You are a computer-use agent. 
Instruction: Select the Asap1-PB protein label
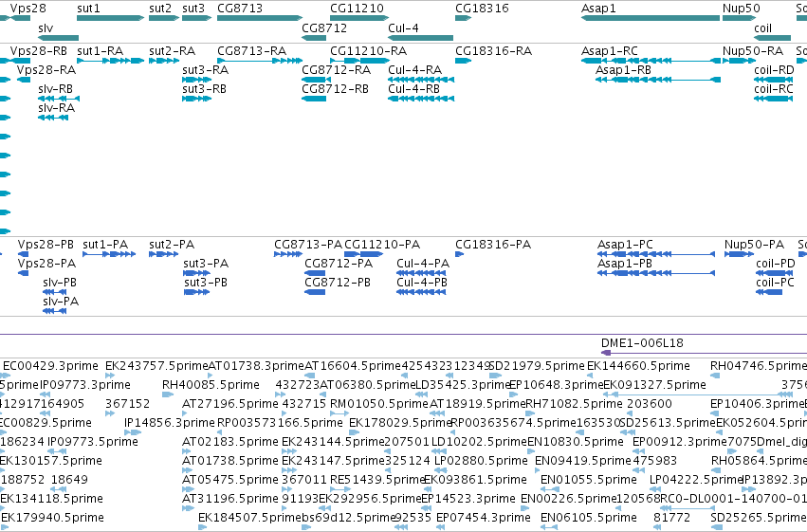click(x=625, y=264)
